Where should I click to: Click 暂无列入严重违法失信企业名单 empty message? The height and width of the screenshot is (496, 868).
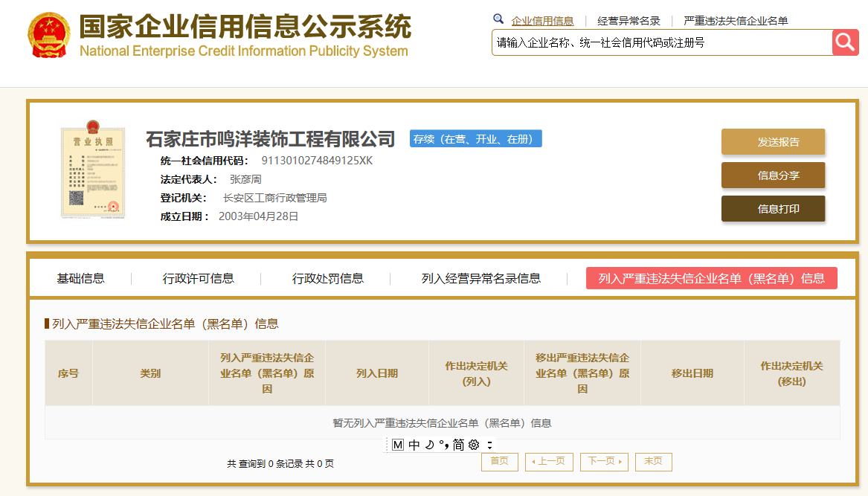442,423
